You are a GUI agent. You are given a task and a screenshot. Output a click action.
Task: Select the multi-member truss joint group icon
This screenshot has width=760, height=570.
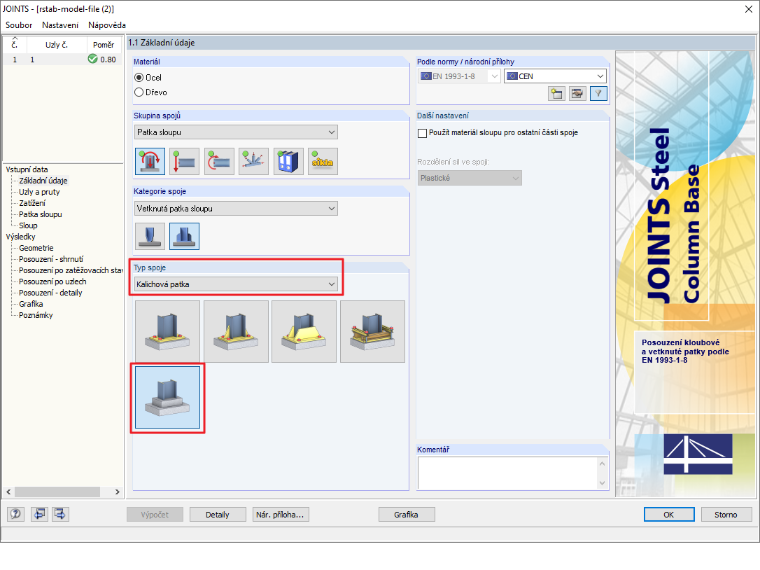(253, 161)
